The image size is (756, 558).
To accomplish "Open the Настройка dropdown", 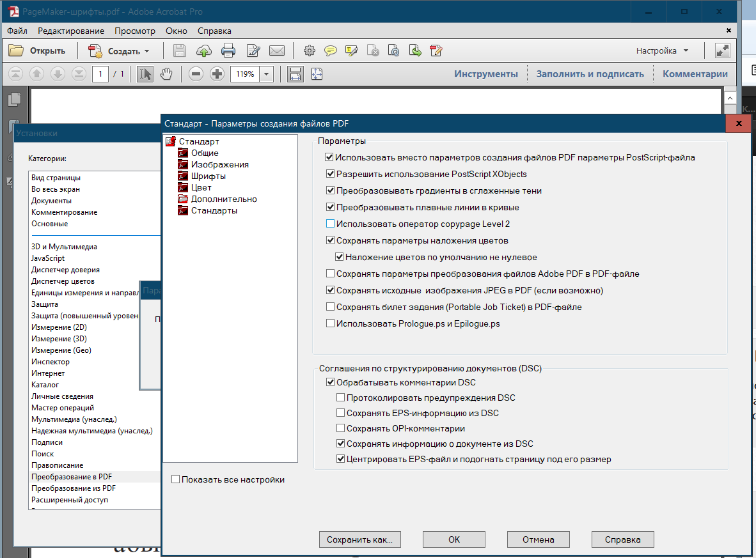I will point(662,50).
